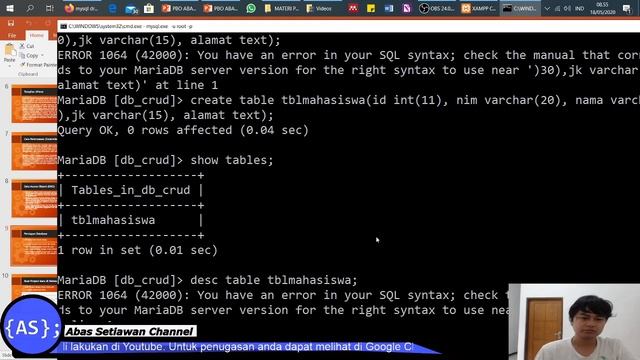Open PowerPoint File tab
The width and height of the screenshot is (640, 360).
12,36
